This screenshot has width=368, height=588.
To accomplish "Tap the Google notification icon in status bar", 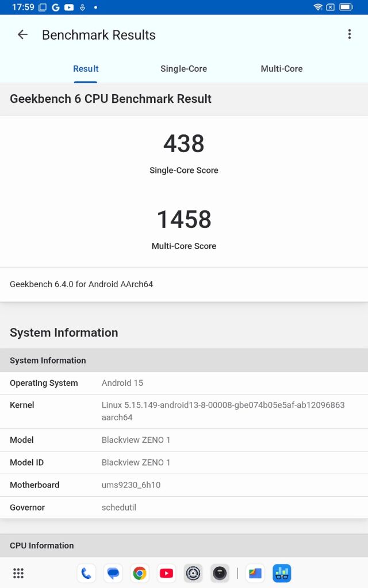I will pos(56,7).
